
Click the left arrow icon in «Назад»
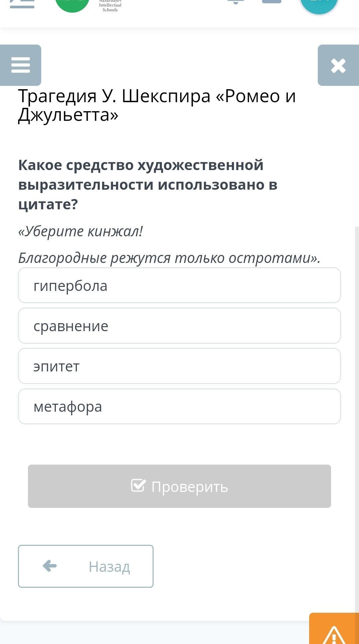50,566
